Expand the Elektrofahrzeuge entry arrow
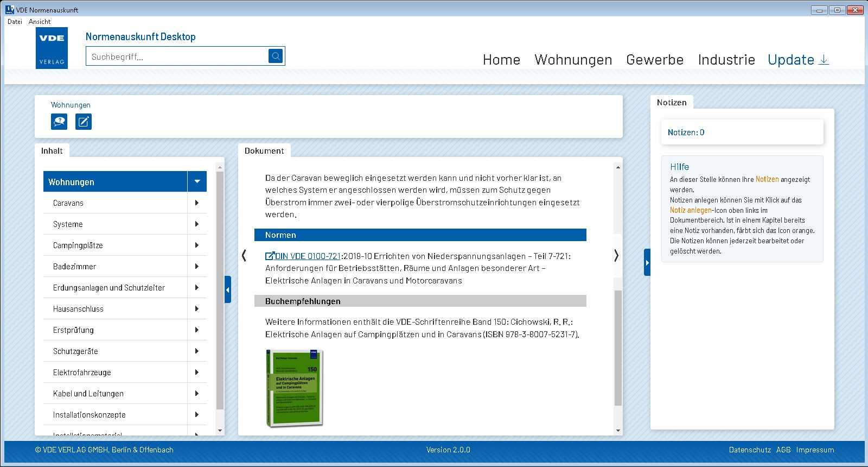The width and height of the screenshot is (868, 467). [197, 372]
